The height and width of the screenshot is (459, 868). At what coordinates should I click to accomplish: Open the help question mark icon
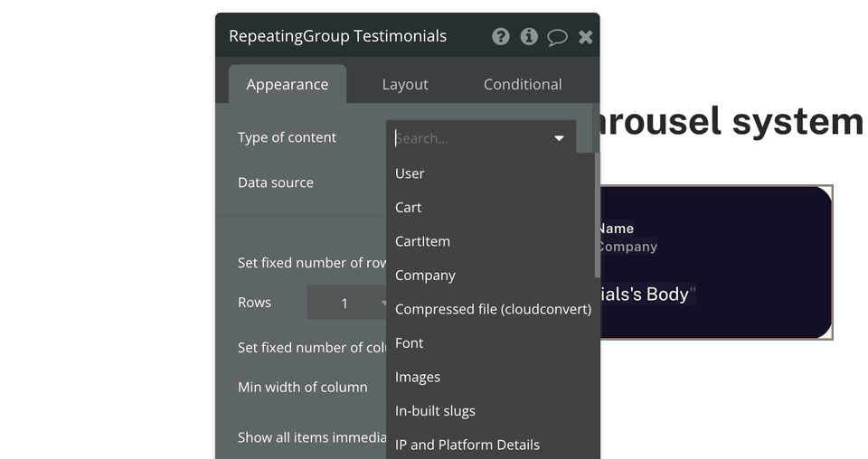[500, 36]
